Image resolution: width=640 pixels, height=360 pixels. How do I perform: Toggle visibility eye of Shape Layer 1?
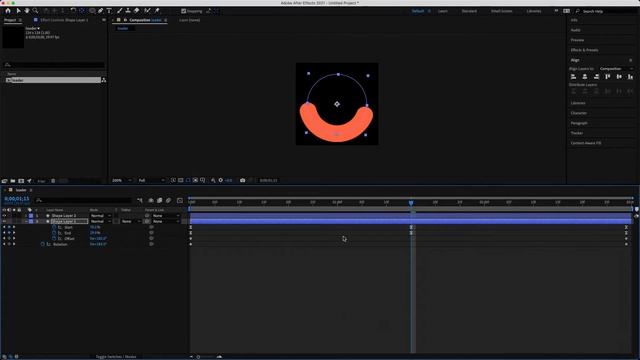(4, 221)
